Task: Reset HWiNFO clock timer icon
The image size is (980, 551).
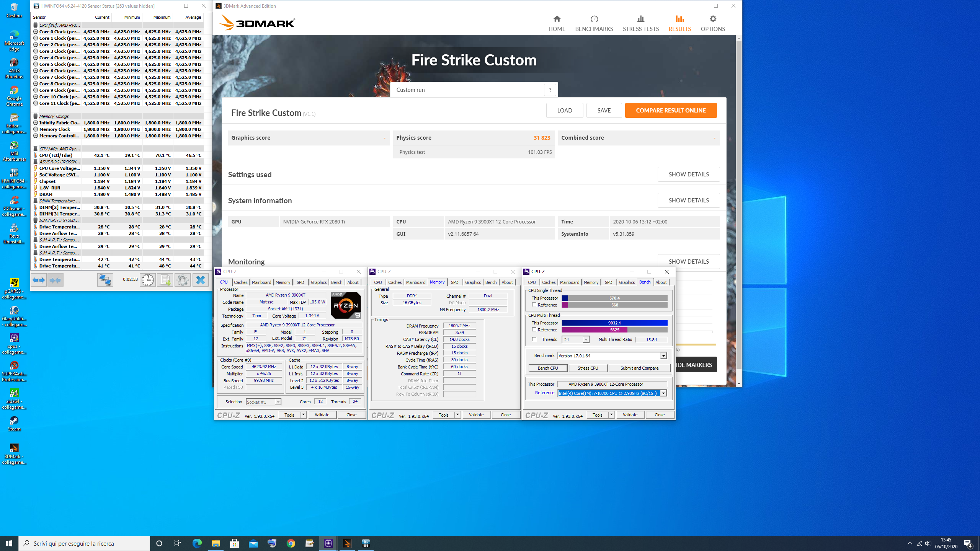Action: 147,280
